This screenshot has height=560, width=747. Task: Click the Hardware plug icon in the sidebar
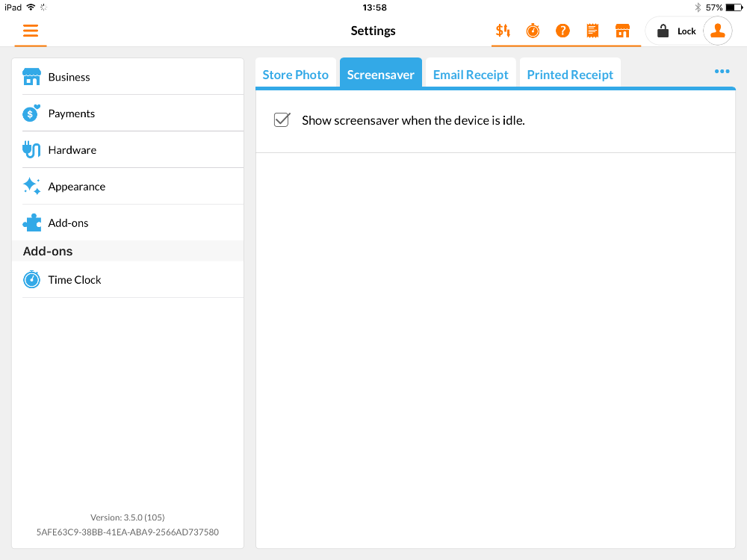coord(31,149)
